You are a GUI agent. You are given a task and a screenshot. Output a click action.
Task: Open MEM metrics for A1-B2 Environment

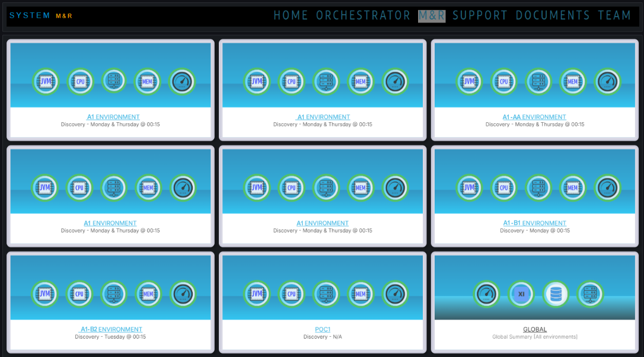coord(148,294)
